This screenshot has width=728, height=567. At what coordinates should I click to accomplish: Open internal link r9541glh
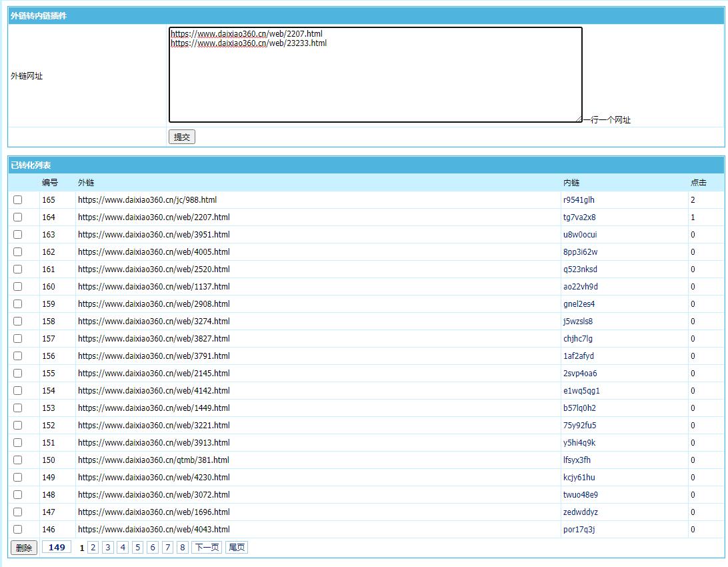(579, 199)
